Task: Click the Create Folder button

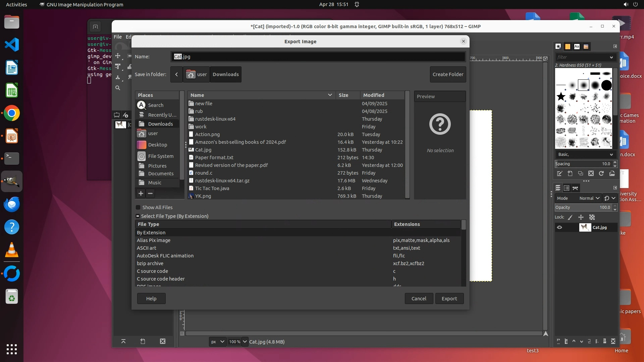Action: 448,74
